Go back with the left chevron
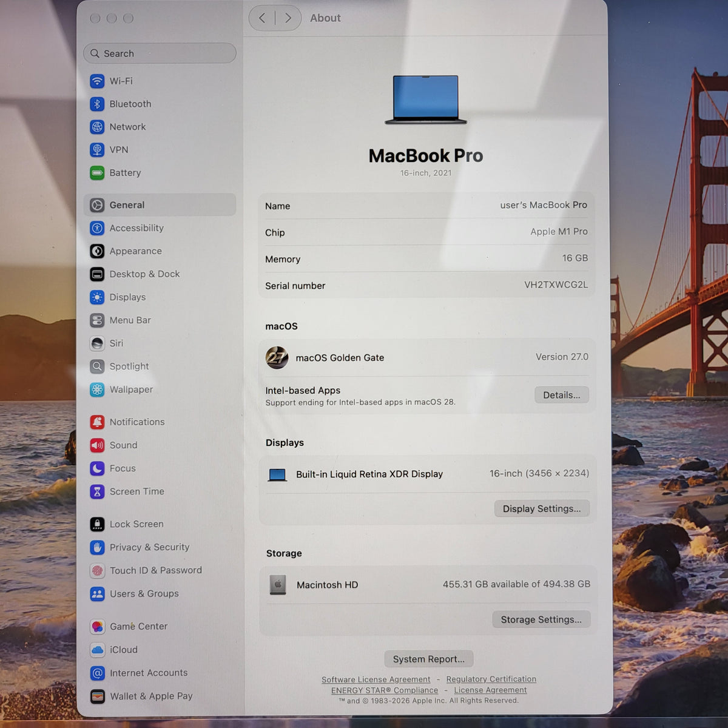 click(262, 18)
